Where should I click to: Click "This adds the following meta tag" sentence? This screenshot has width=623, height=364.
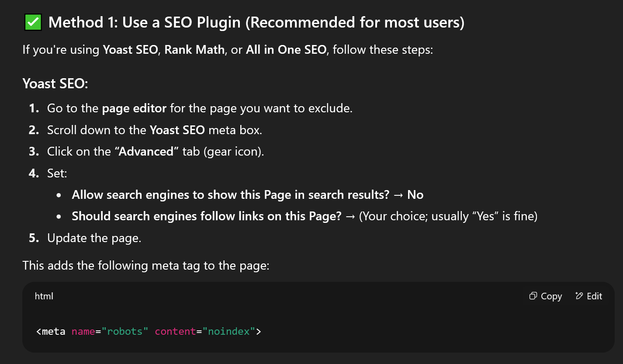145,265
